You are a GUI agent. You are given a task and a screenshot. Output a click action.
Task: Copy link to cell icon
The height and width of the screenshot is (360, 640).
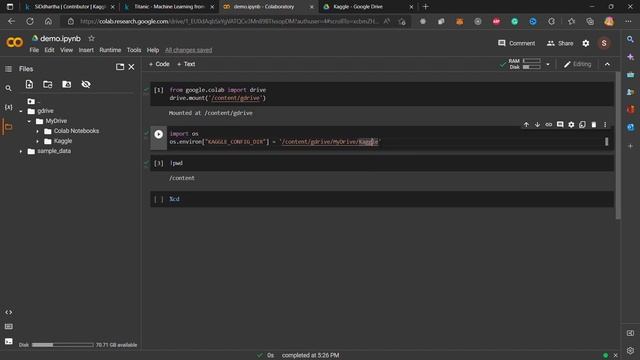coord(549,124)
